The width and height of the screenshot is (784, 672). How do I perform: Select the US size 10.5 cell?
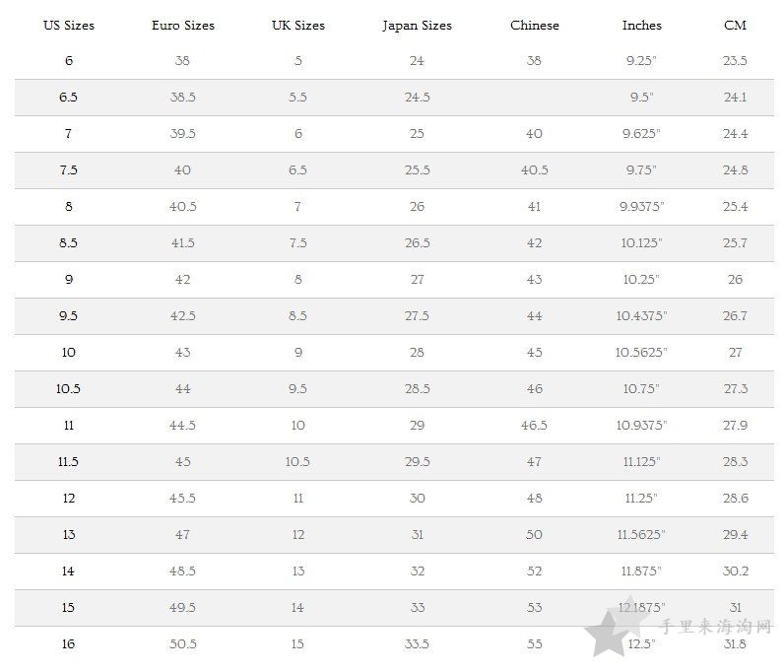69,389
